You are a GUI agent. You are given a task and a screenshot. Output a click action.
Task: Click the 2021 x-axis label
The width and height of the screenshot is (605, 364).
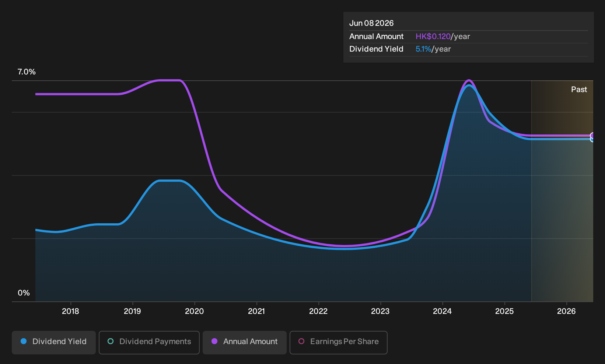(256, 311)
